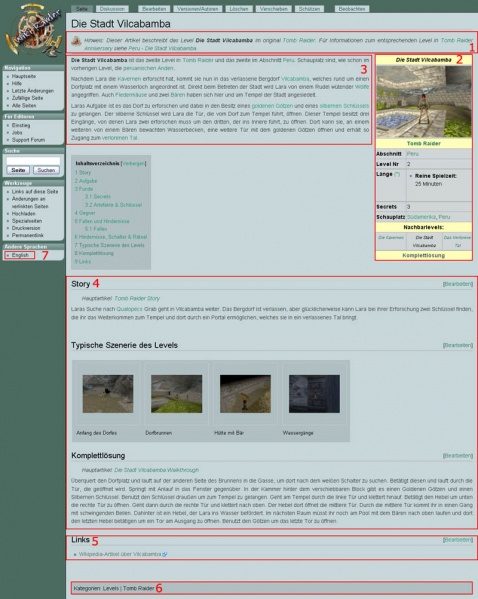Click the Suchen button
The width and height of the screenshot is (478, 599).
[46, 170]
